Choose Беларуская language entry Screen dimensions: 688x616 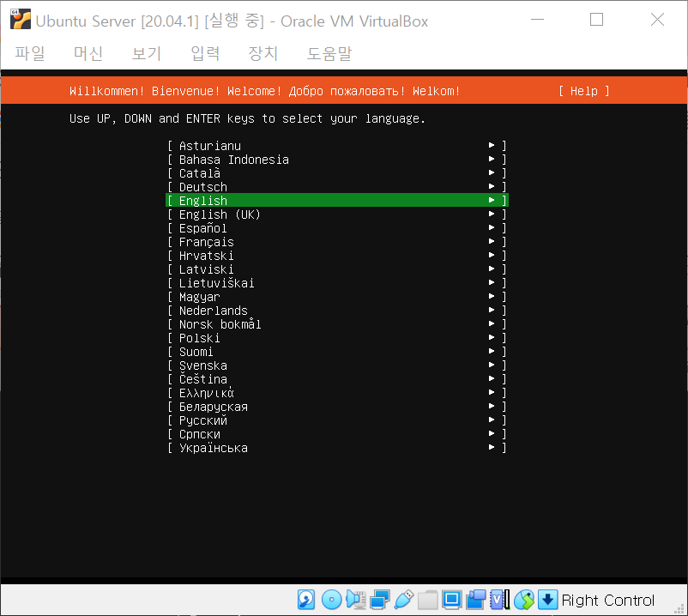coord(337,407)
